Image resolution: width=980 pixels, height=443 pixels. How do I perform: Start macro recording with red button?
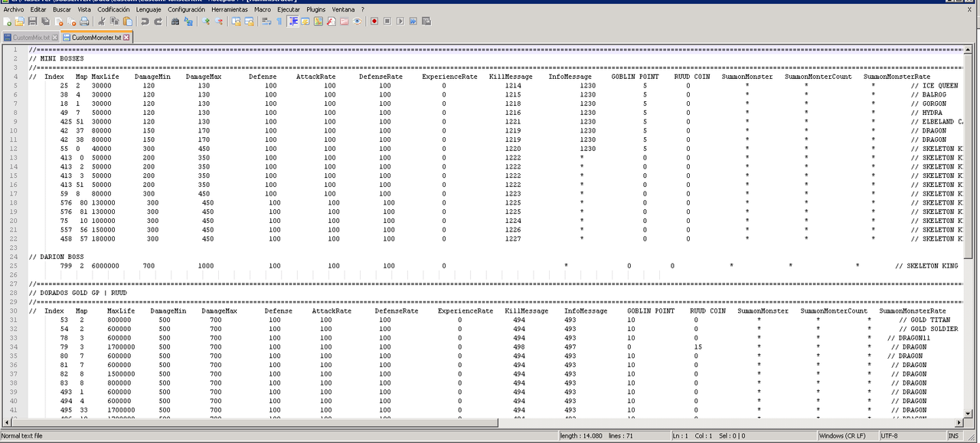[374, 21]
